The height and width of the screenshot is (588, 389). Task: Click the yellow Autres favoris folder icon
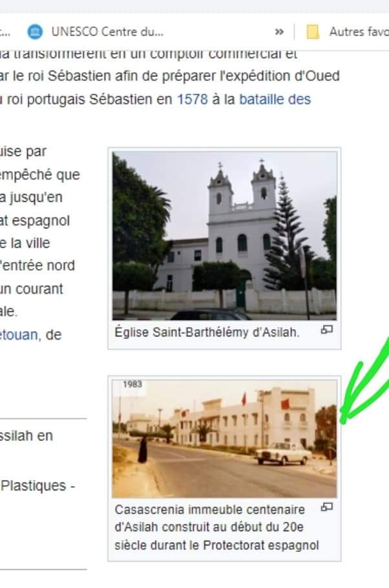(313, 32)
